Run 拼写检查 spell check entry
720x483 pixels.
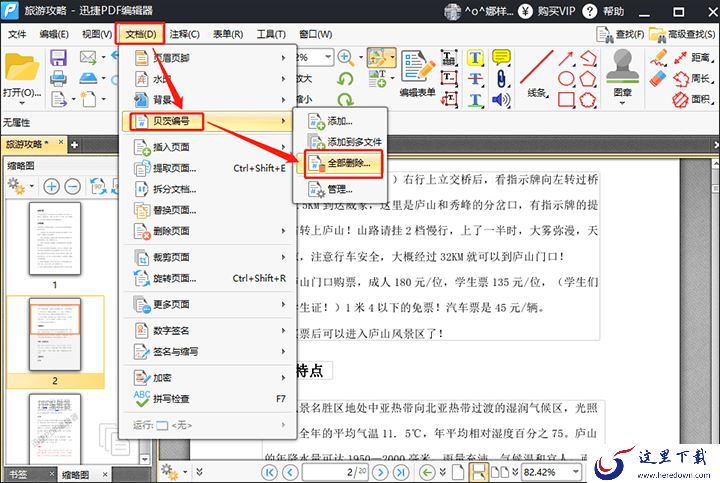tap(209, 399)
